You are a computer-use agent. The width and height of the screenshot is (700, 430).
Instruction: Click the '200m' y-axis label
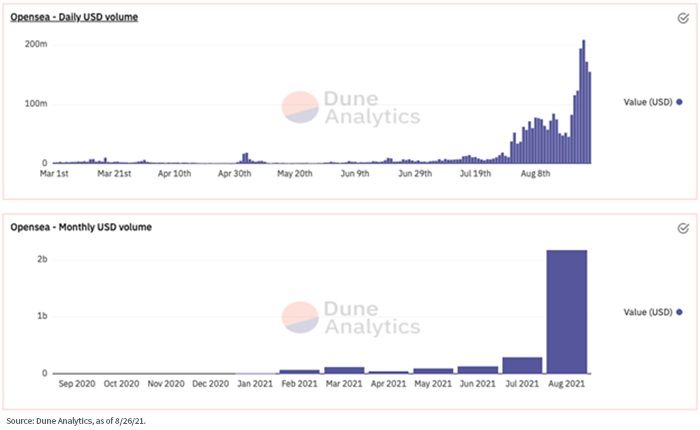pos(36,44)
